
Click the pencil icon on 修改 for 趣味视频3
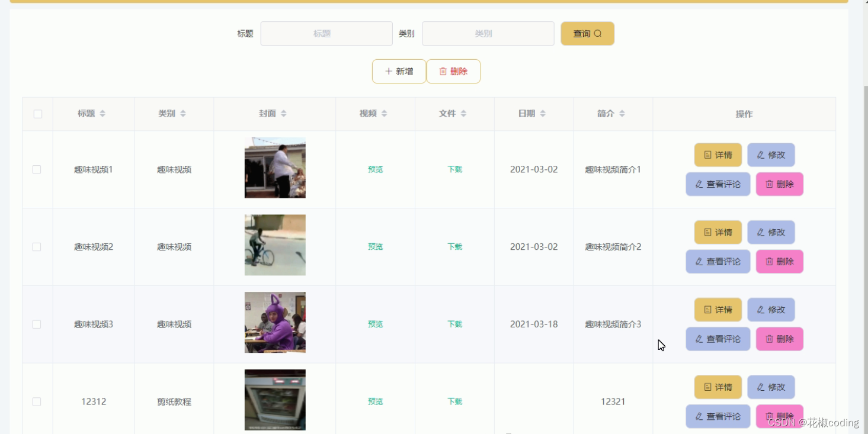coord(760,309)
